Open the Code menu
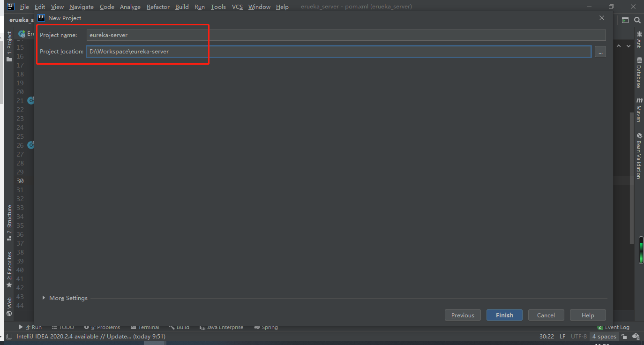This screenshot has width=644, height=345. 107,7
